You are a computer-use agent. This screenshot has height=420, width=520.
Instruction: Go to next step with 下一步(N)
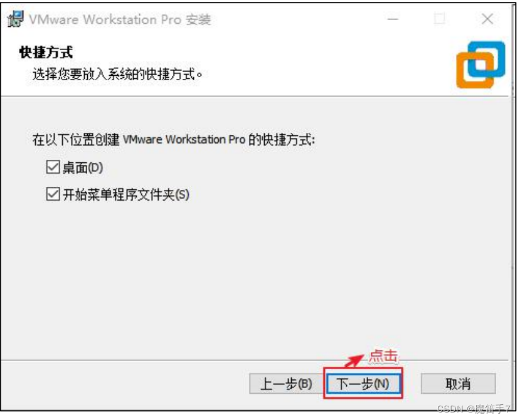(363, 384)
